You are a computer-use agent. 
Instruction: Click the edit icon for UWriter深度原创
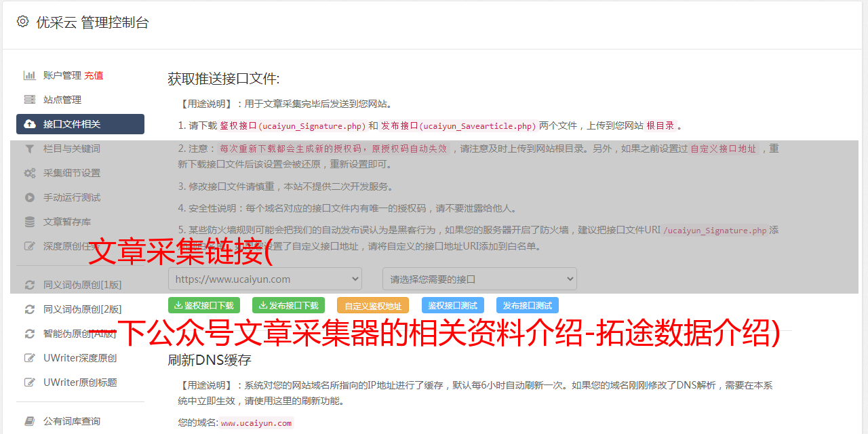click(x=30, y=358)
